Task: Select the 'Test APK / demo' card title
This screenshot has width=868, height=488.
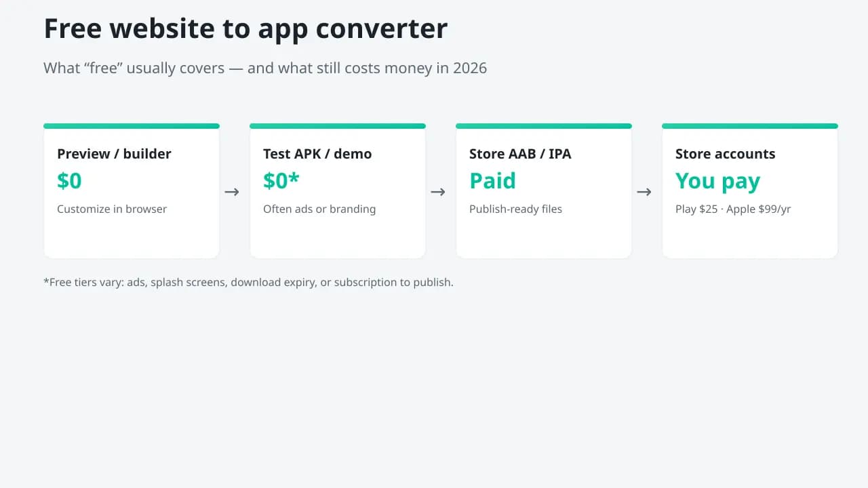Action: (x=317, y=154)
